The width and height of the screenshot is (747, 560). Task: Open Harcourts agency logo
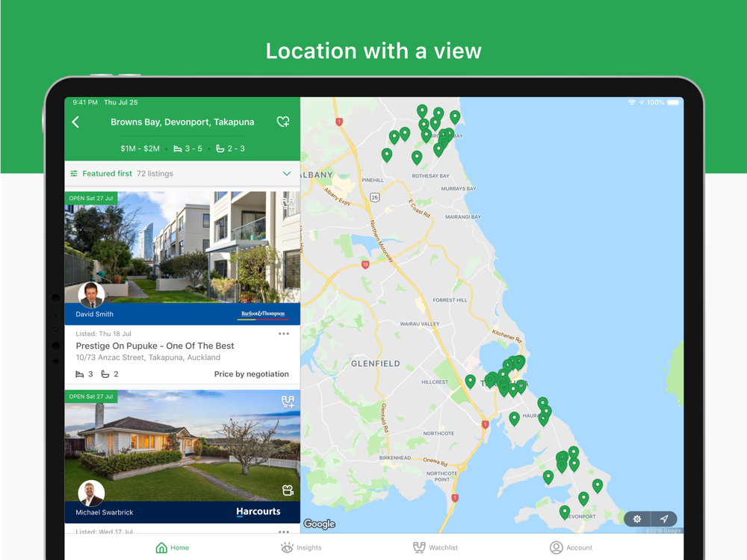[258, 512]
